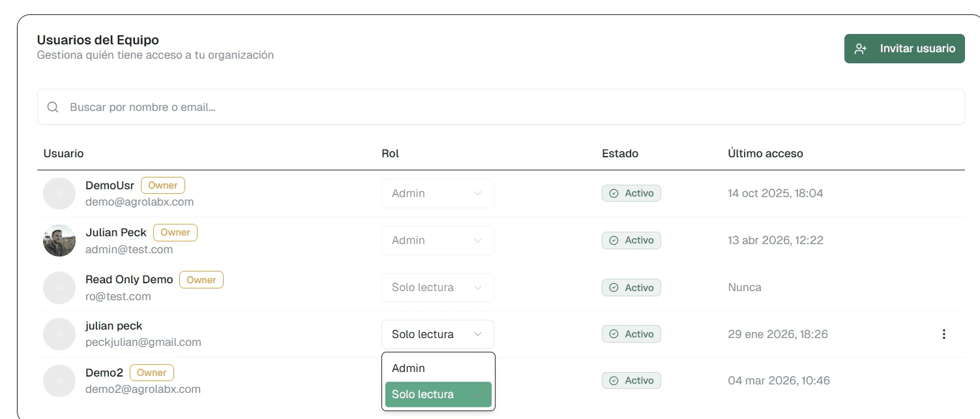Open Read Only Demo's role dropdown

click(x=438, y=287)
